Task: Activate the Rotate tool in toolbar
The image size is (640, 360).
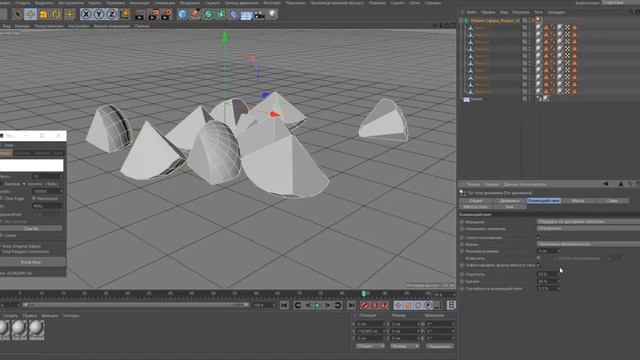Action: 56,15
